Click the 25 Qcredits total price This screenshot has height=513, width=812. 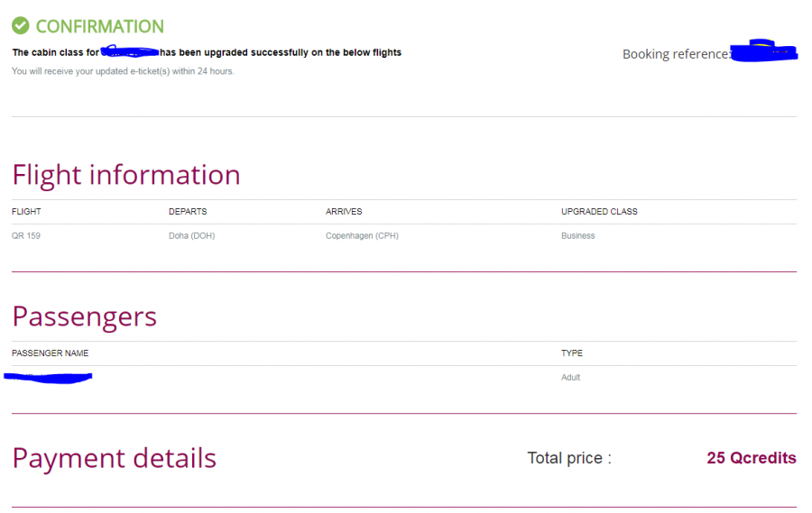coord(751,458)
